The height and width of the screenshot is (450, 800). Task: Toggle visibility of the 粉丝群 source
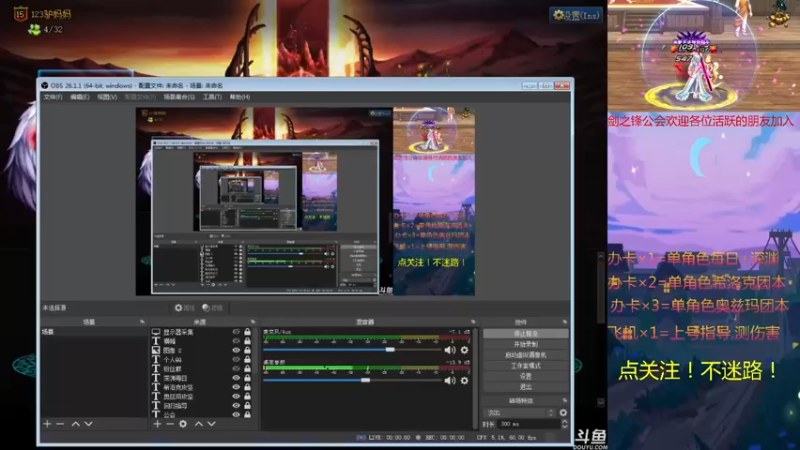(236, 369)
